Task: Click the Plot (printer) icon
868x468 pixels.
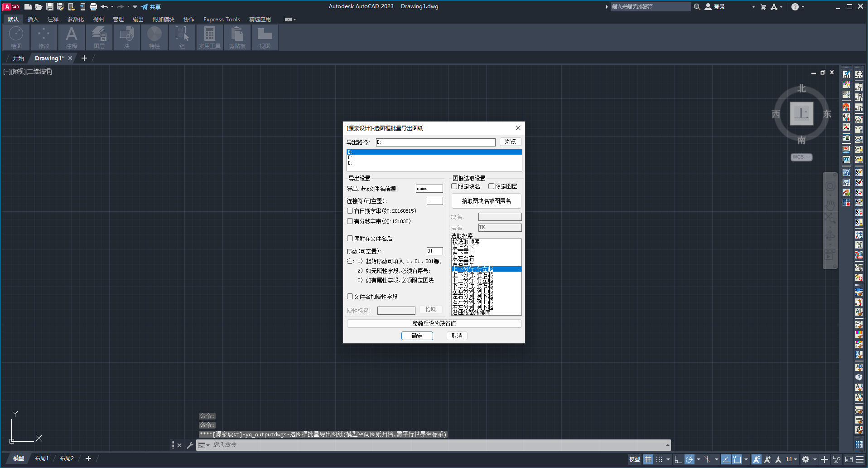Action: 93,7
